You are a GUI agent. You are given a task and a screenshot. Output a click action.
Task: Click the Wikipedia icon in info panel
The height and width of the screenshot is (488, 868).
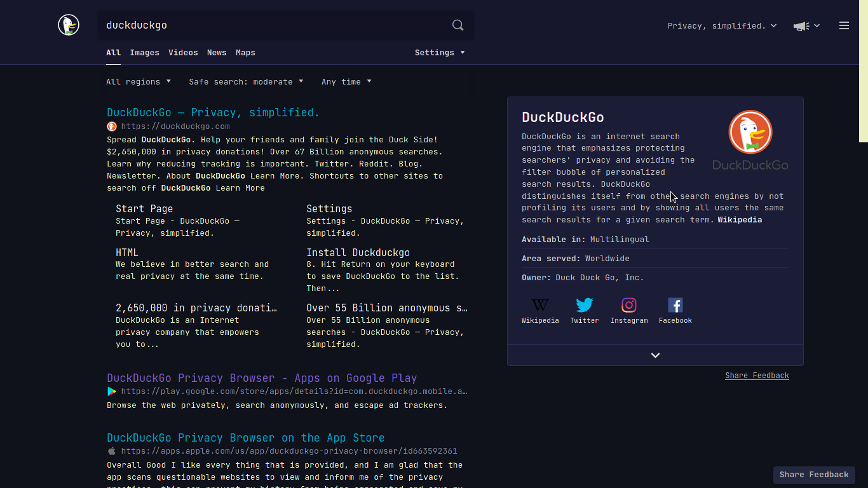(540, 305)
